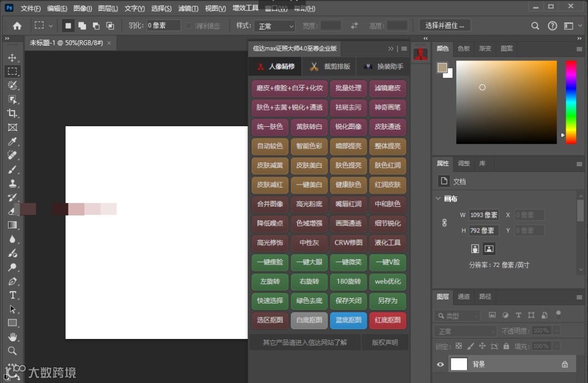This screenshot has height=383, width=588.
Task: Click the 磨皮+瘦脸+白牙+化妆 button
Action: click(290, 88)
